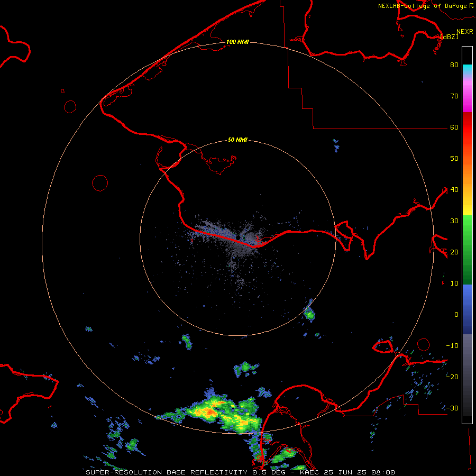476x476 pixels.
Task: Click the [dBZ] units label
Action: [449, 37]
